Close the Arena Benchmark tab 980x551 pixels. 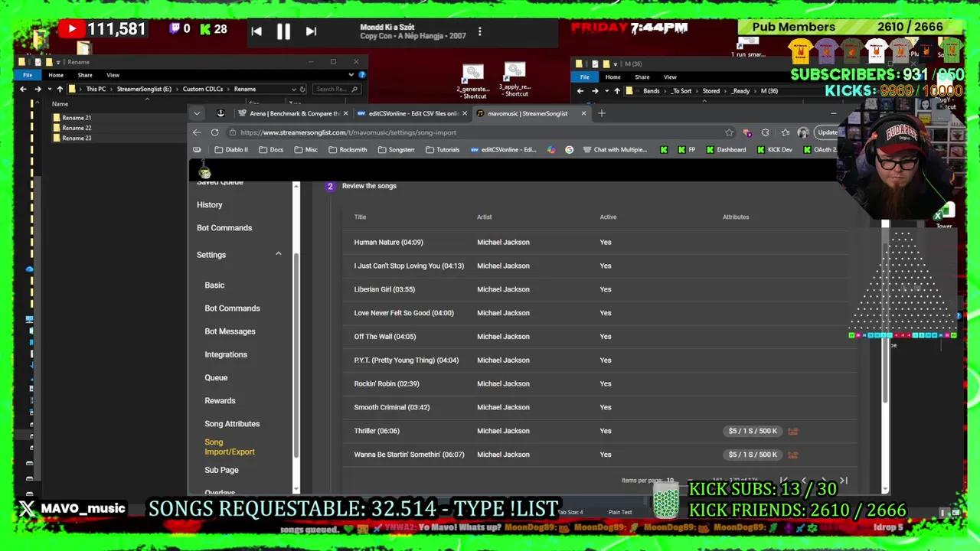(x=345, y=113)
